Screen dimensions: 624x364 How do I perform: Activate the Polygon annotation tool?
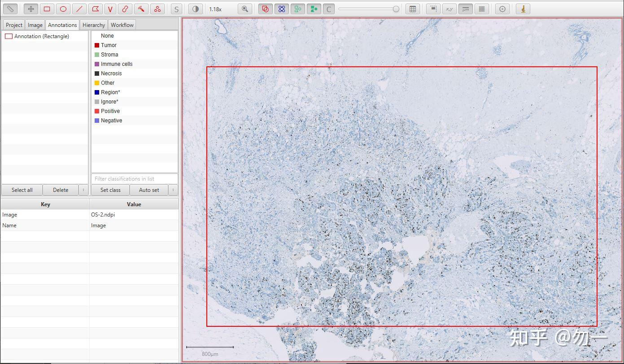(x=95, y=9)
